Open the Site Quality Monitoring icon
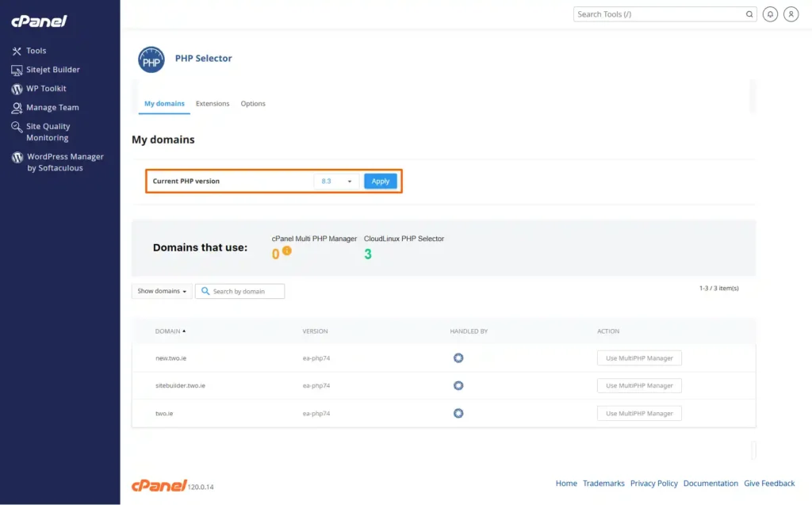The width and height of the screenshot is (812, 505). pos(17,127)
